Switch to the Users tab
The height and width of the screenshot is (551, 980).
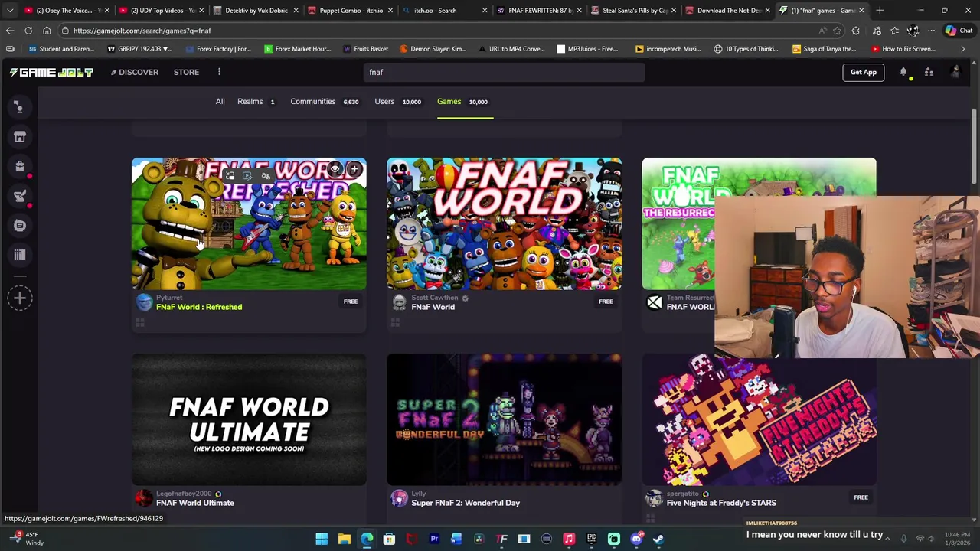click(x=397, y=102)
